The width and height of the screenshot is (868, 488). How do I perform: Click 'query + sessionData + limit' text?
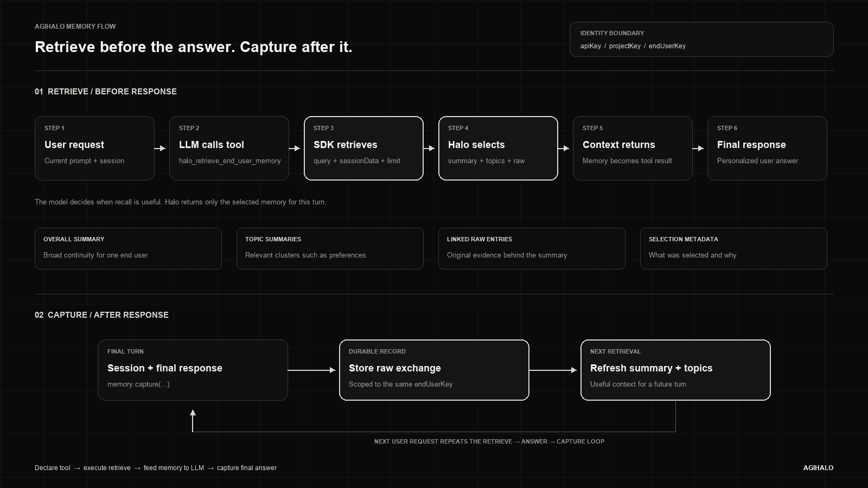[x=357, y=161]
